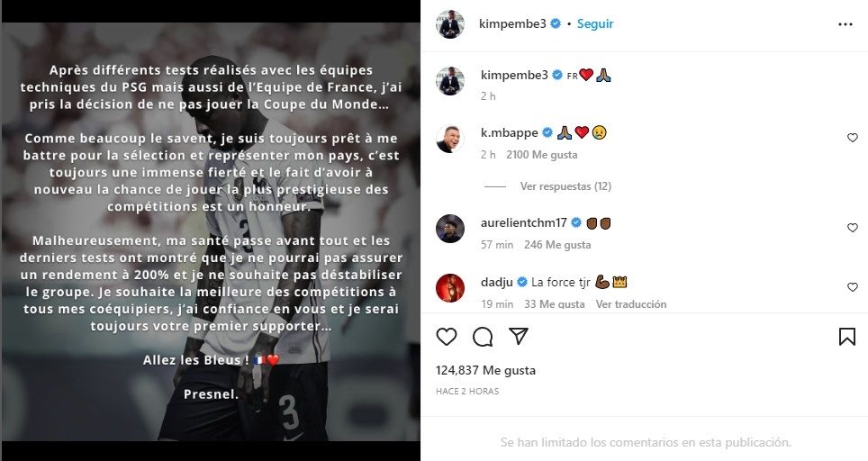The height and width of the screenshot is (461, 868).
Task: Open kimpembe3 caption avatar
Action: click(x=450, y=81)
